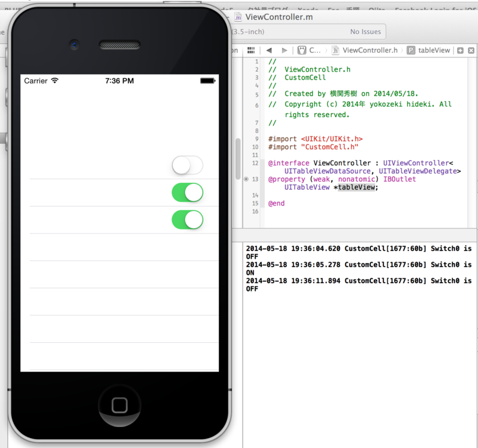
Task: Click the @interface keyword on line 12
Action: click(289, 163)
